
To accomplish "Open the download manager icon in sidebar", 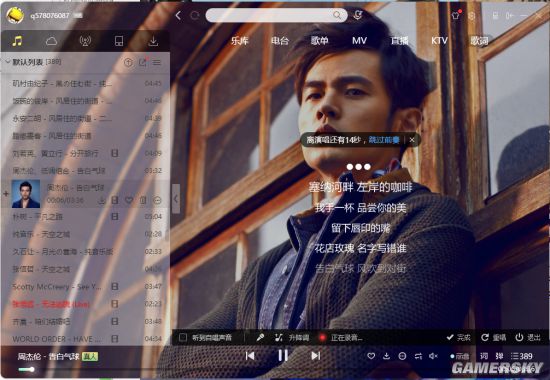I will pos(153,41).
